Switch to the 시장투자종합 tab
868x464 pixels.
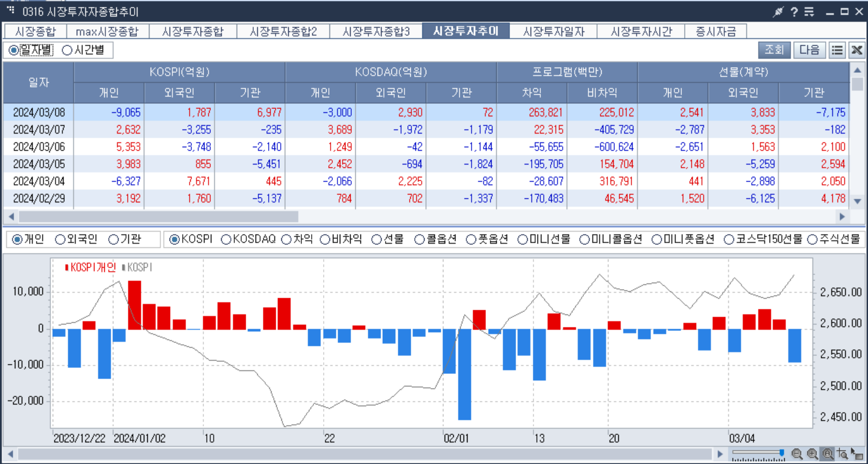193,32
